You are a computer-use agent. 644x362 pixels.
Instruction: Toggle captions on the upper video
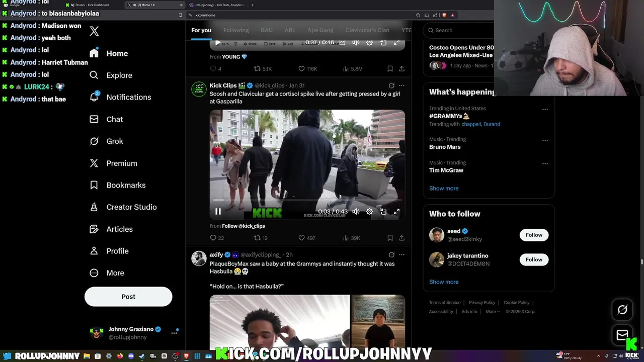click(343, 43)
